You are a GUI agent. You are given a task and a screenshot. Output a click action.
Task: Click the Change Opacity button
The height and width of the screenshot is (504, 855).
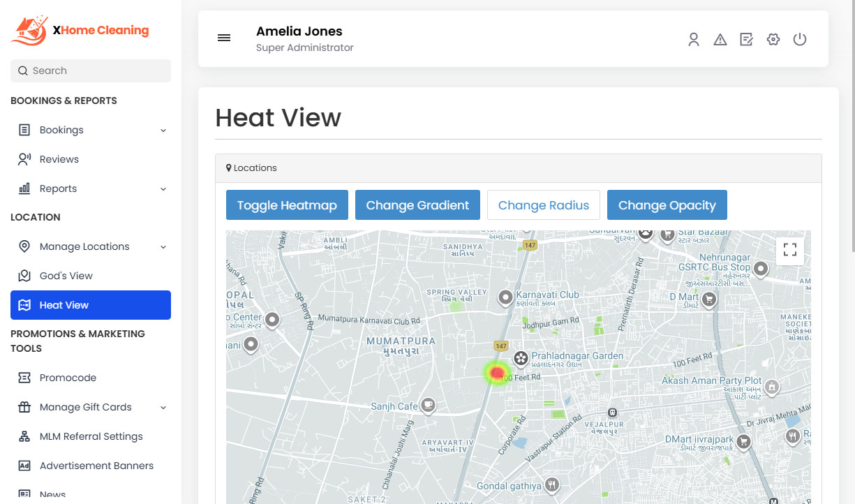pyautogui.click(x=667, y=205)
